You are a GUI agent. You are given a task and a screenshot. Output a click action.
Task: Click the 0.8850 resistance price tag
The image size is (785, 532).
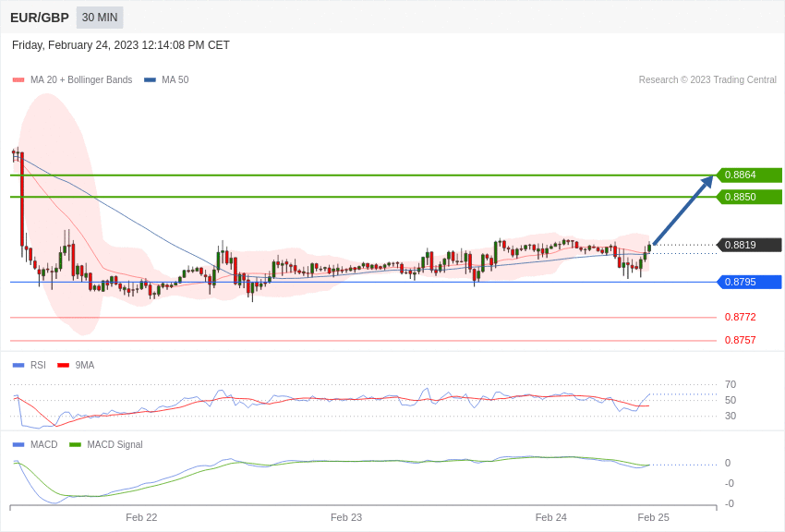749,197
